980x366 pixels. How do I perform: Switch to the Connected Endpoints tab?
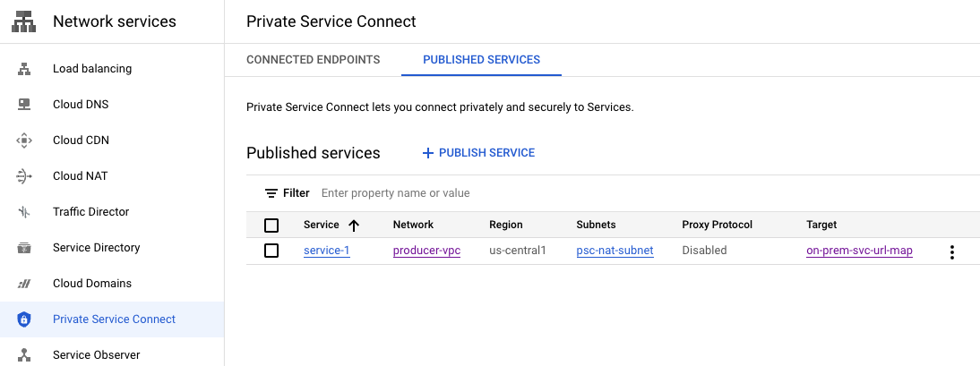coord(314,60)
